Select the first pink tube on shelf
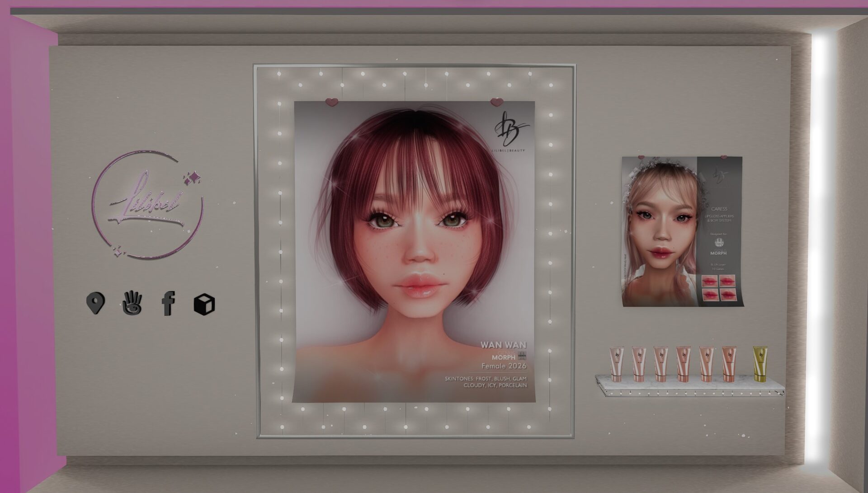868x493 pixels. (616, 364)
